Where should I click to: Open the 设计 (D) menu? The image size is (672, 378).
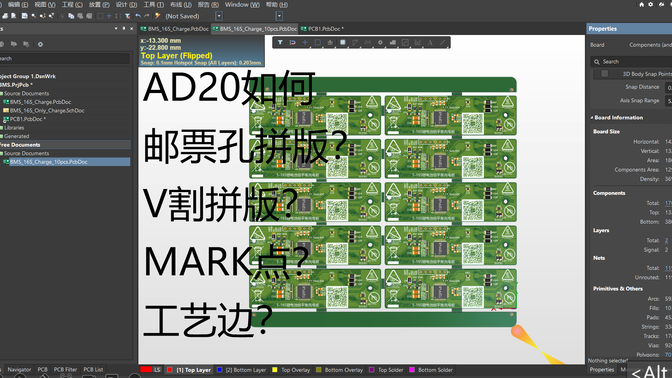[126, 5]
